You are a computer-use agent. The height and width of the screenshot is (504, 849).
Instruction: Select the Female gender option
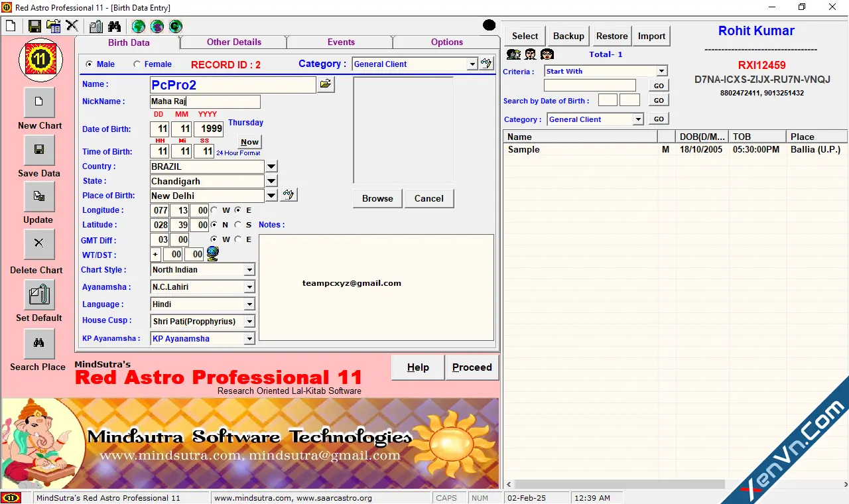pyautogui.click(x=137, y=64)
